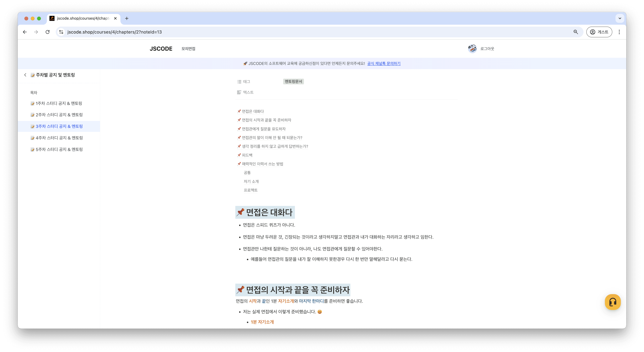Open 공식 채널톡 문의하기 link

384,63
